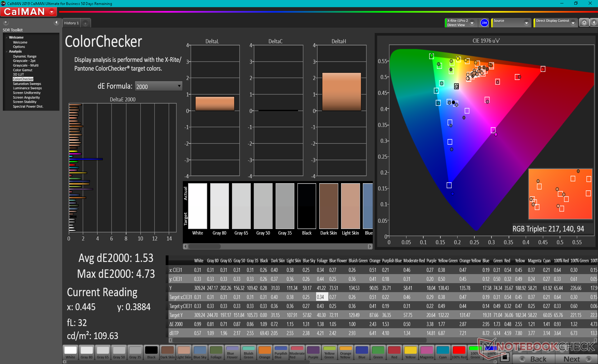Viewport: 598px width, 364px height.
Task: Go Back to previous workflow page
Action: tap(533, 359)
